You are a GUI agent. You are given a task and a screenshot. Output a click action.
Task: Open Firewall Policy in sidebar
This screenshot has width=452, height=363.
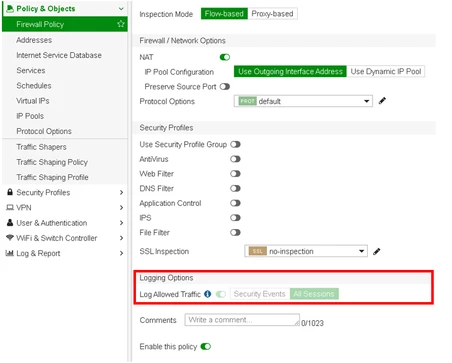[65, 24]
